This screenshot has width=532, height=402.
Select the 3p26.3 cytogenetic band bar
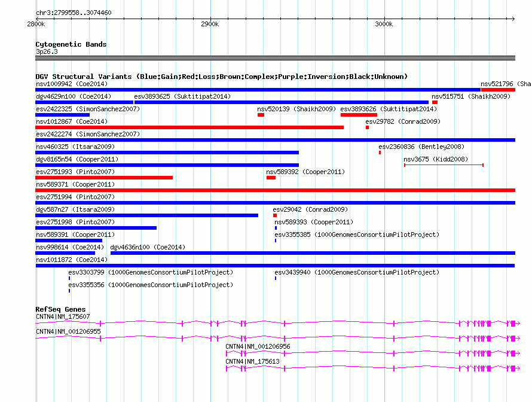pos(275,58)
